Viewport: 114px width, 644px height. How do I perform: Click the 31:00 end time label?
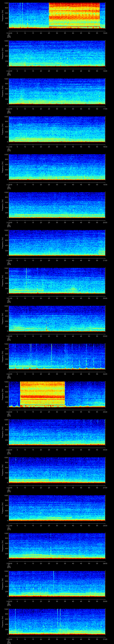coord(105,639)
